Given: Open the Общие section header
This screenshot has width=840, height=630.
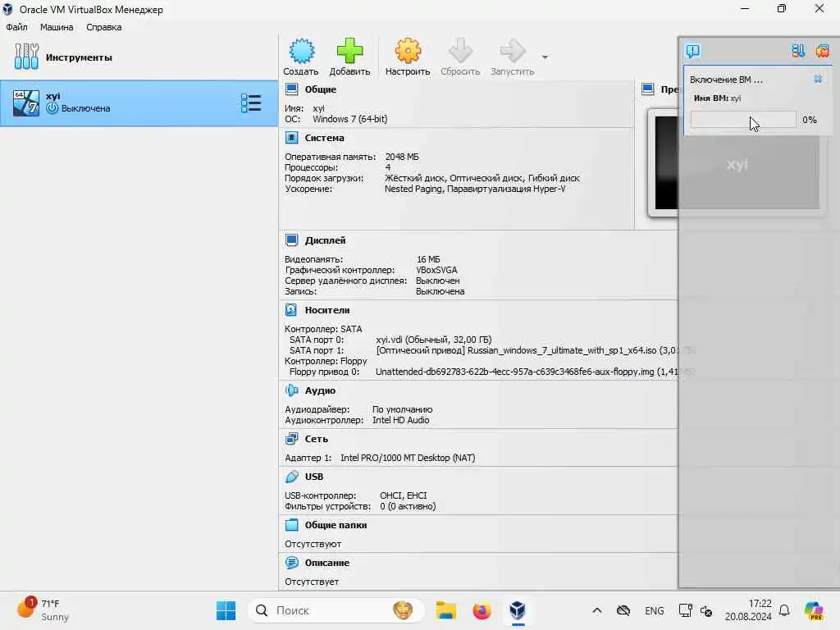Looking at the screenshot, I should [x=321, y=89].
